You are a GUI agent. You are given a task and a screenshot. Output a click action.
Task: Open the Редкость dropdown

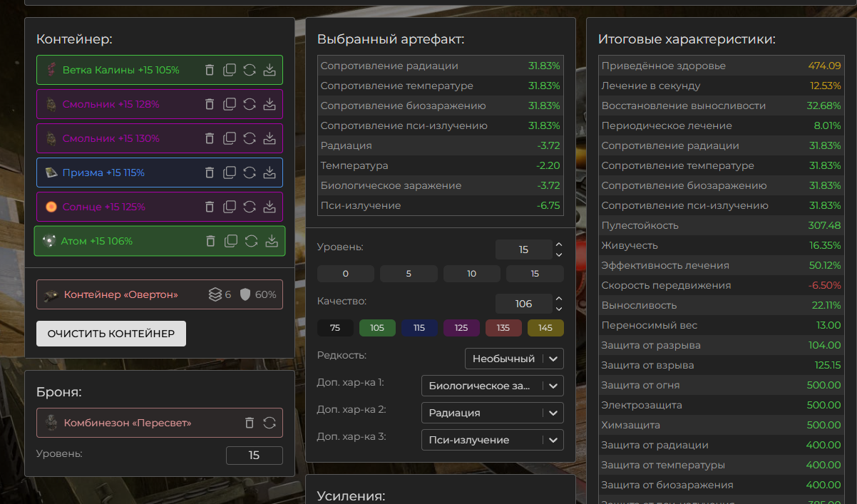coord(514,359)
